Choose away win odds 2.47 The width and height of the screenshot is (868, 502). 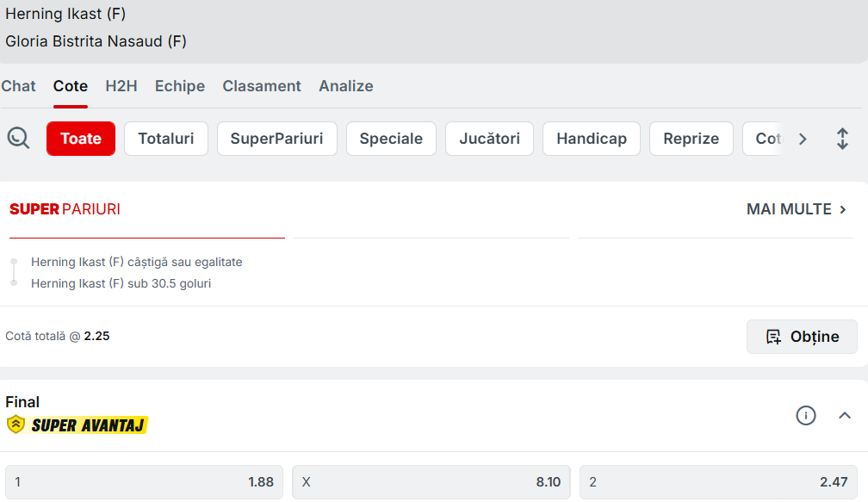click(718, 482)
